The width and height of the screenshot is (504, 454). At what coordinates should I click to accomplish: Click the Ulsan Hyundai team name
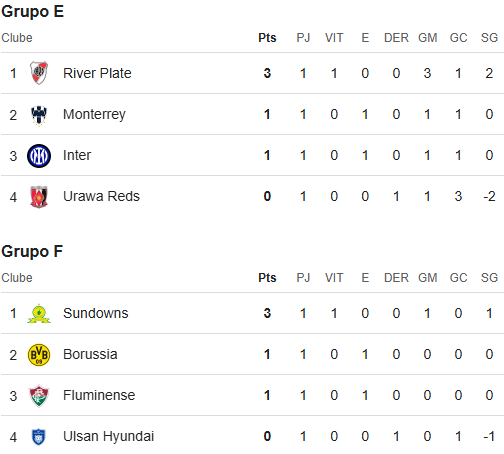coord(109,436)
